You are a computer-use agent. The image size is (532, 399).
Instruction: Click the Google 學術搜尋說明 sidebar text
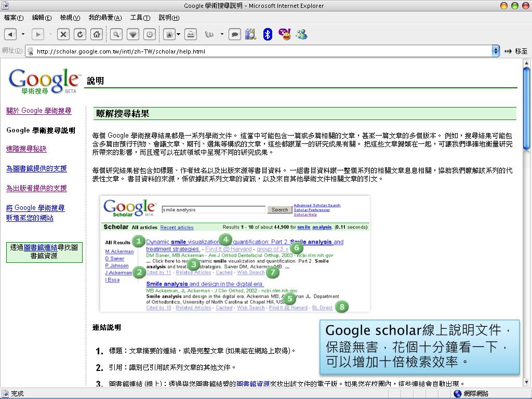click(41, 130)
